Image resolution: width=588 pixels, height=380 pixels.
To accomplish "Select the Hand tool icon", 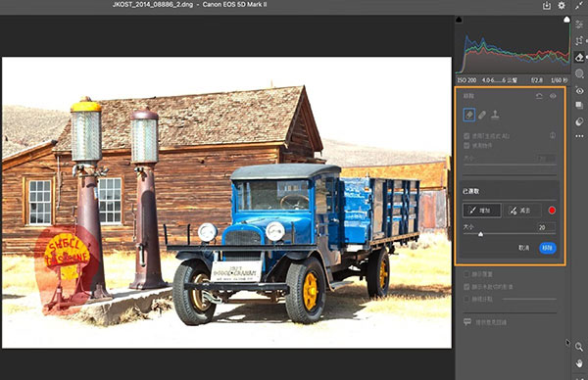I will pyautogui.click(x=579, y=363).
